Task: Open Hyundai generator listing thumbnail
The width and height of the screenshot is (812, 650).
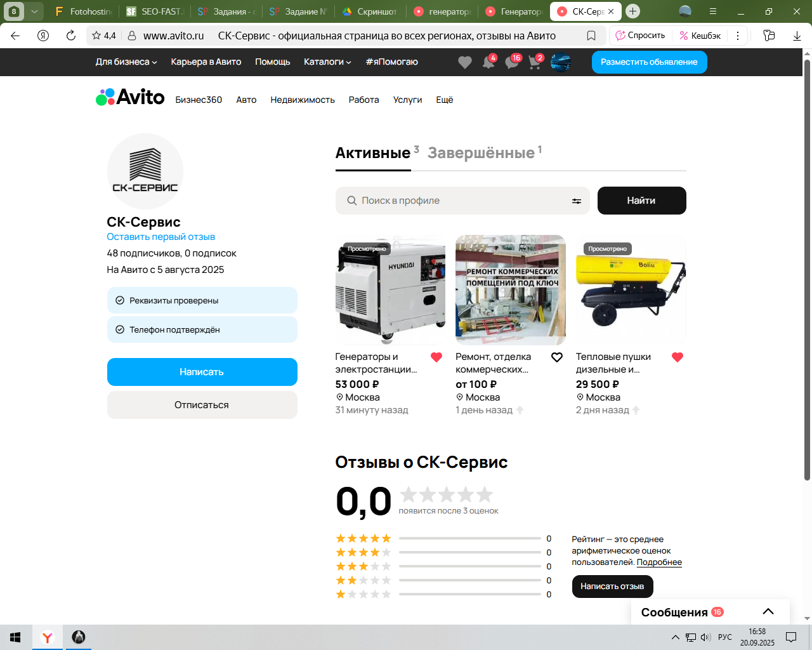Action: 390,290
